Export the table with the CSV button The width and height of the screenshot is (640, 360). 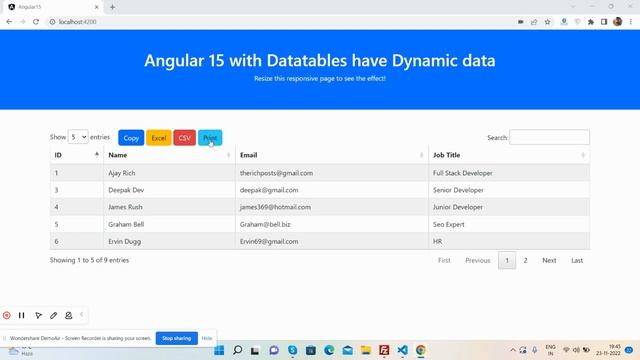(184, 138)
